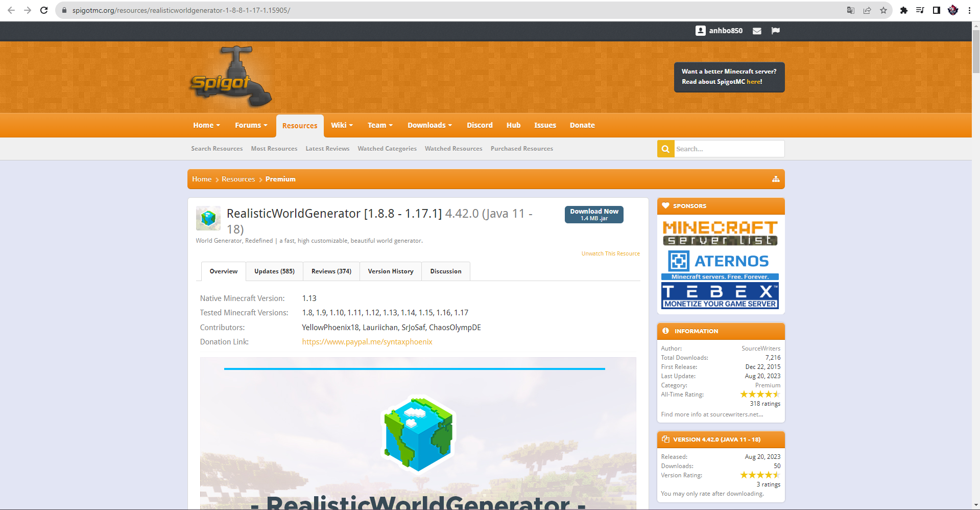Open Chrome profile avatar
This screenshot has width=980, height=510.
tap(953, 10)
